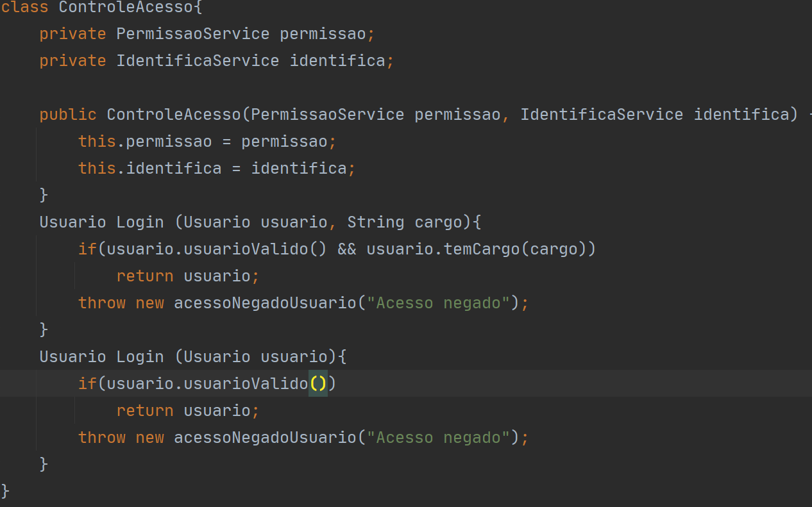Click Login method name with the cargo parameter

tap(140, 222)
